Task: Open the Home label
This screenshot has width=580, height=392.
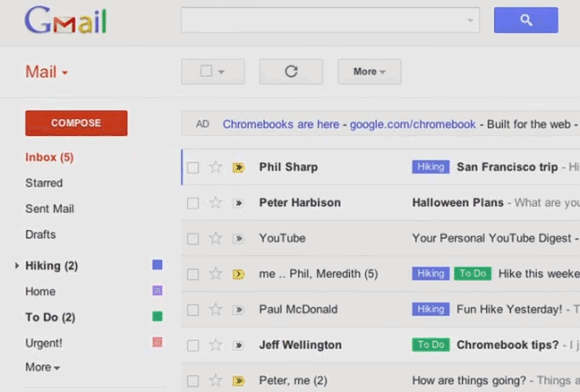Action: click(x=40, y=291)
